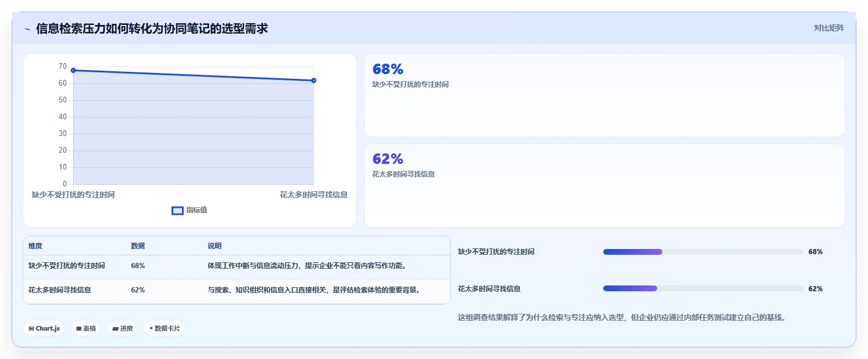
Task: Click the chart point for 花太多时间寻找信息
Action: 313,80
